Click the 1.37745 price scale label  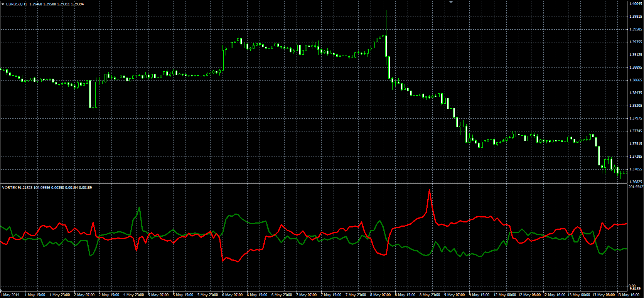point(636,131)
